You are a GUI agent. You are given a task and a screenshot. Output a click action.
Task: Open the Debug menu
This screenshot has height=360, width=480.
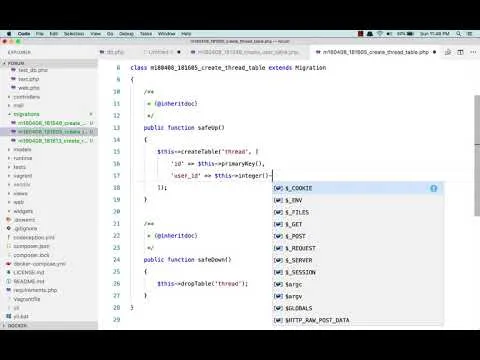(x=126, y=34)
